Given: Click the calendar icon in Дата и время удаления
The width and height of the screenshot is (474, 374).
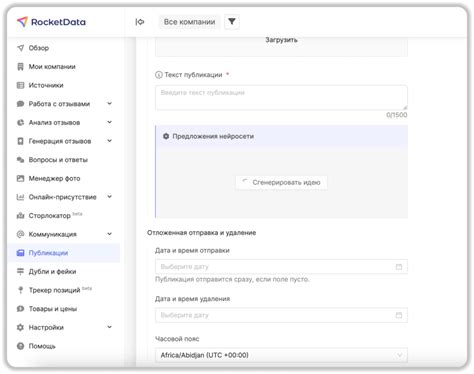Looking at the screenshot, I should tap(399, 315).
